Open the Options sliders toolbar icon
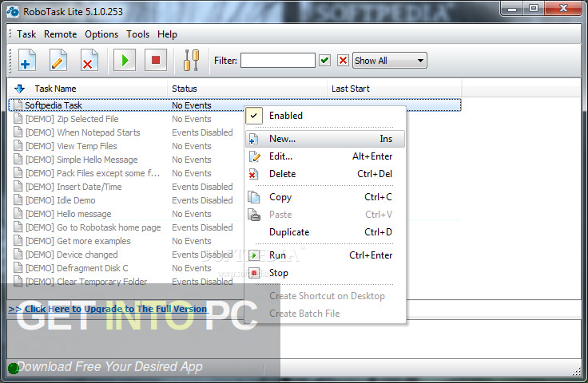This screenshot has width=588, height=383. [191, 60]
